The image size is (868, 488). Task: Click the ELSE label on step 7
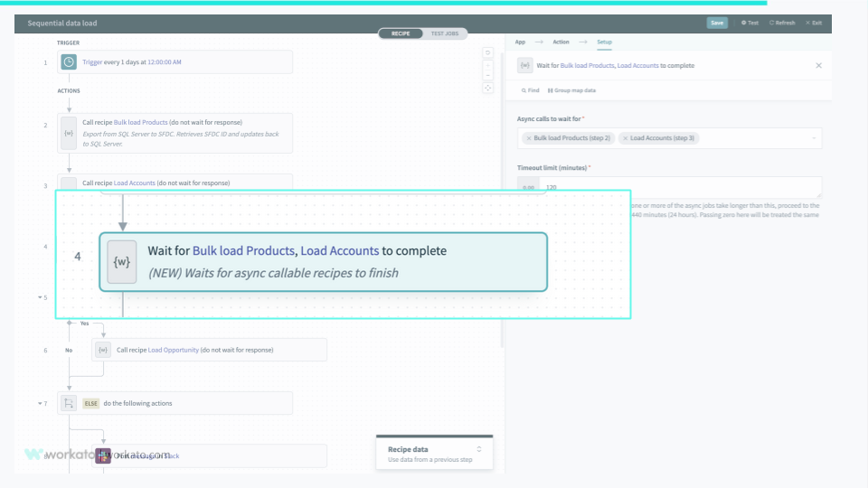(90, 403)
